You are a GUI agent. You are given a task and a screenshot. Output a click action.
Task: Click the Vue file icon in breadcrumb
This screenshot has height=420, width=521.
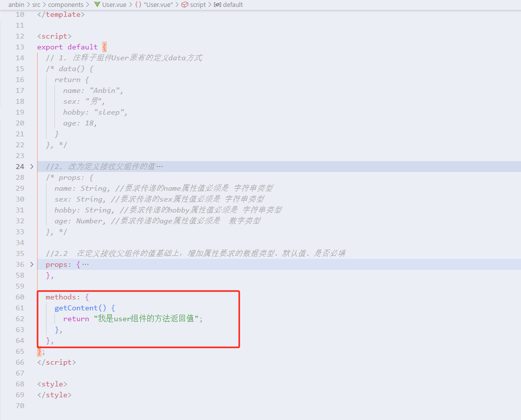tap(97, 4)
